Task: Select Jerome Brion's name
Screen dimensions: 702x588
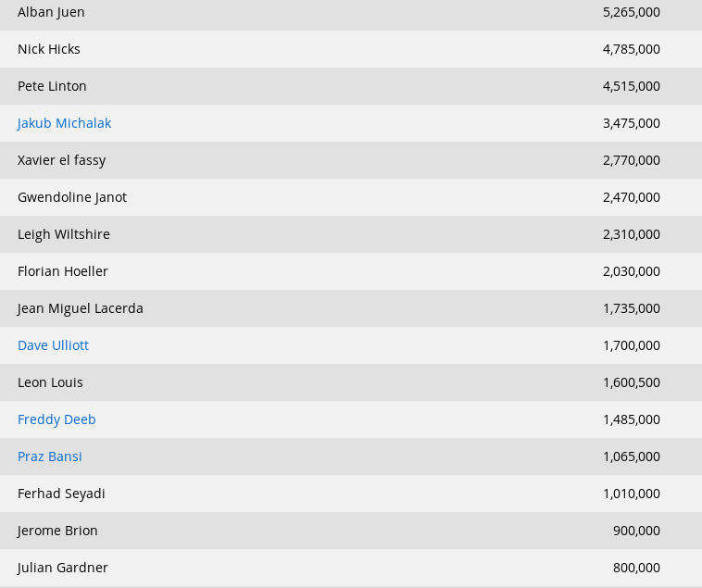Action: point(57,531)
